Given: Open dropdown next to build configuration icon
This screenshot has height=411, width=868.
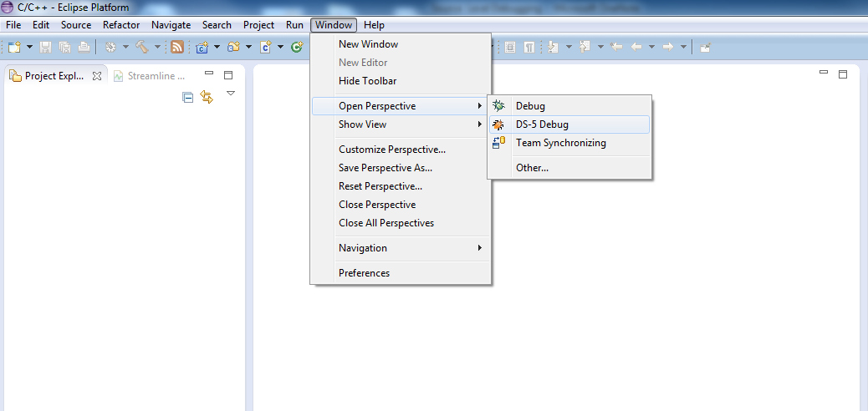Looking at the screenshot, I should 125,47.
